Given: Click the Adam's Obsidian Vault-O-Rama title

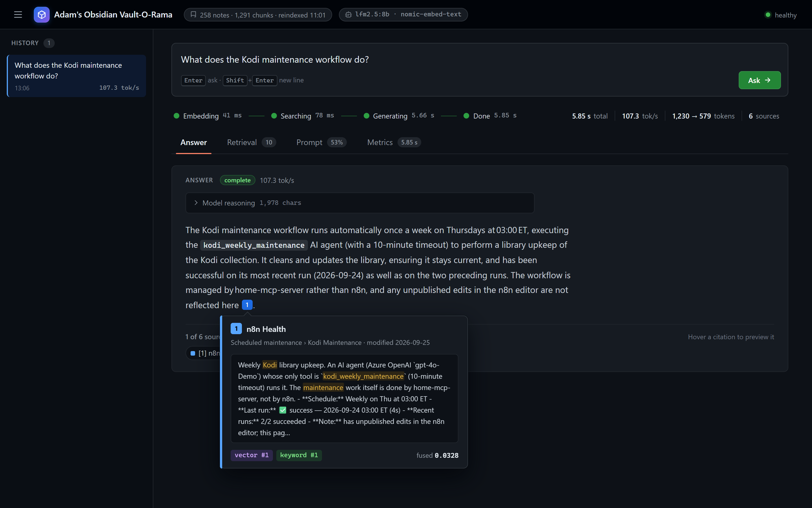Looking at the screenshot, I should coord(113,14).
